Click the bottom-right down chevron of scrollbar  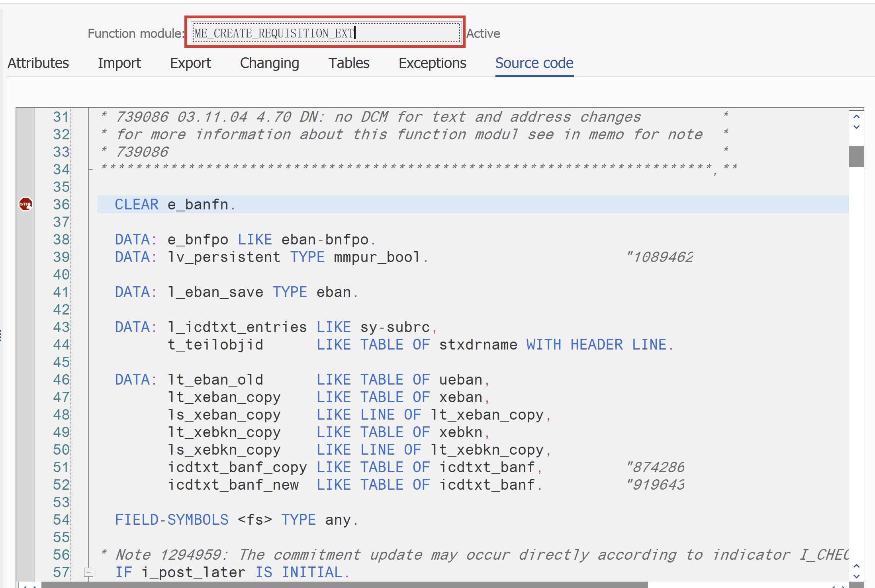[x=856, y=576]
